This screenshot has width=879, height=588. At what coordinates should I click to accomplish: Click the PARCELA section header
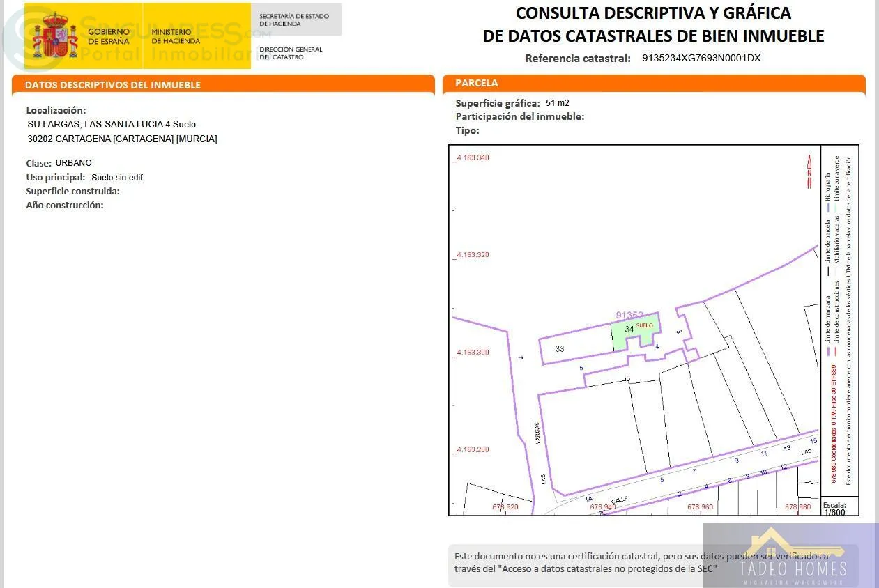(x=477, y=83)
